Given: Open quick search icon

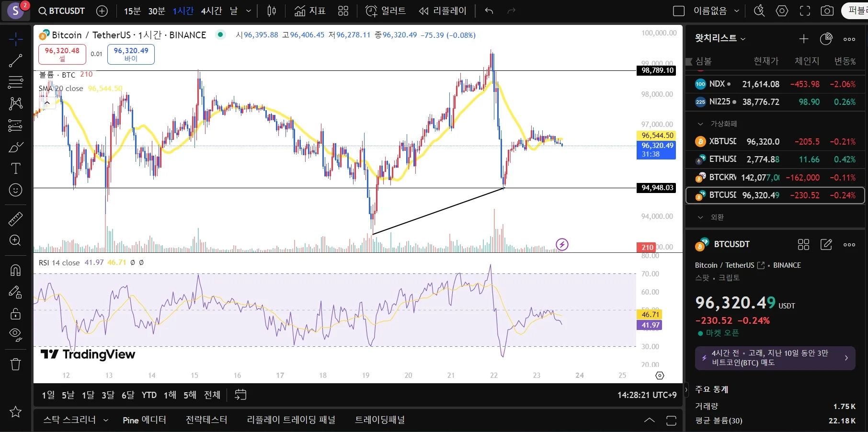Looking at the screenshot, I should click(759, 11).
